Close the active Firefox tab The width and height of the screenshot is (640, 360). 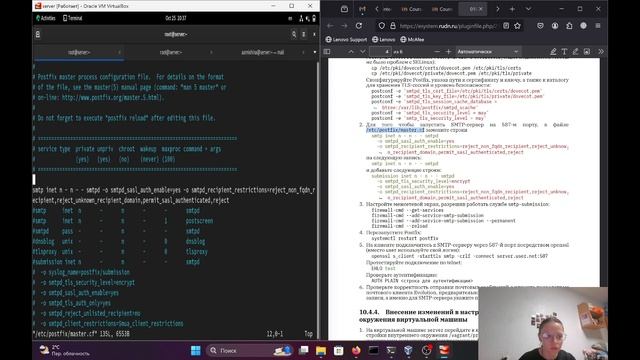tap(480, 9)
